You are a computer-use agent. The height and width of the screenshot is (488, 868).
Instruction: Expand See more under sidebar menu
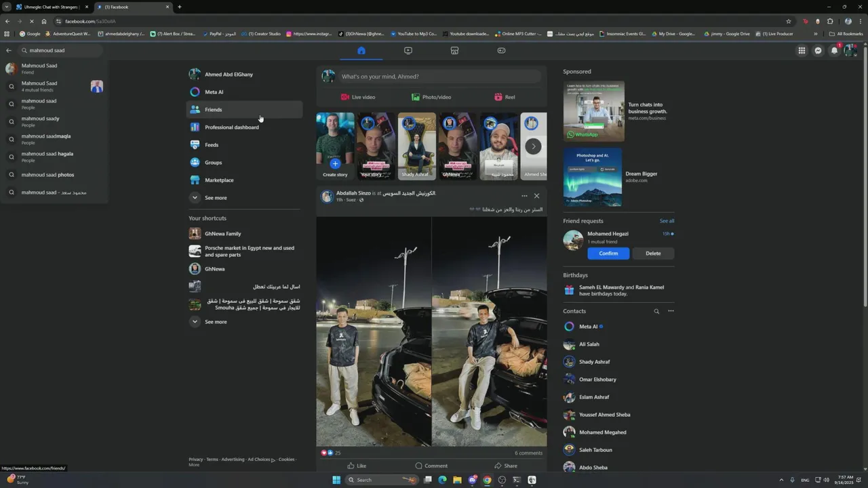click(x=244, y=197)
